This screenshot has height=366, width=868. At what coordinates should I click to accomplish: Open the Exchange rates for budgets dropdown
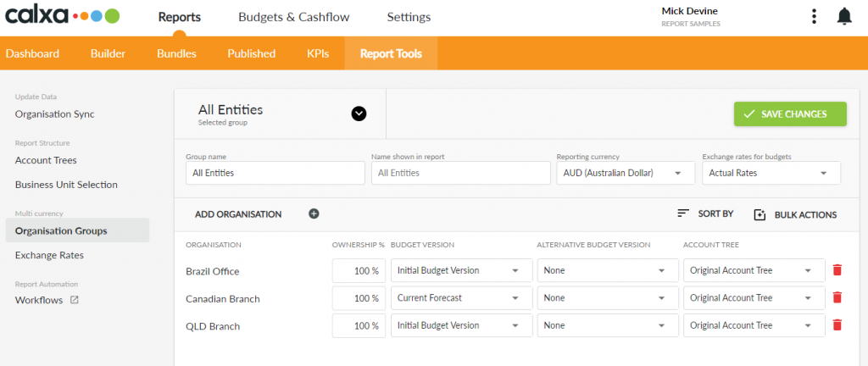(x=771, y=173)
